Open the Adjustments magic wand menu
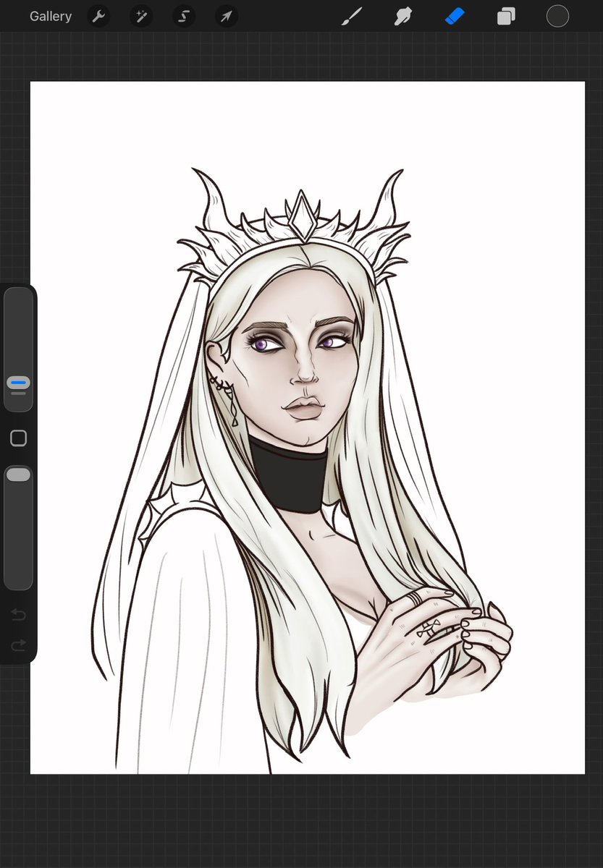 pos(141,16)
